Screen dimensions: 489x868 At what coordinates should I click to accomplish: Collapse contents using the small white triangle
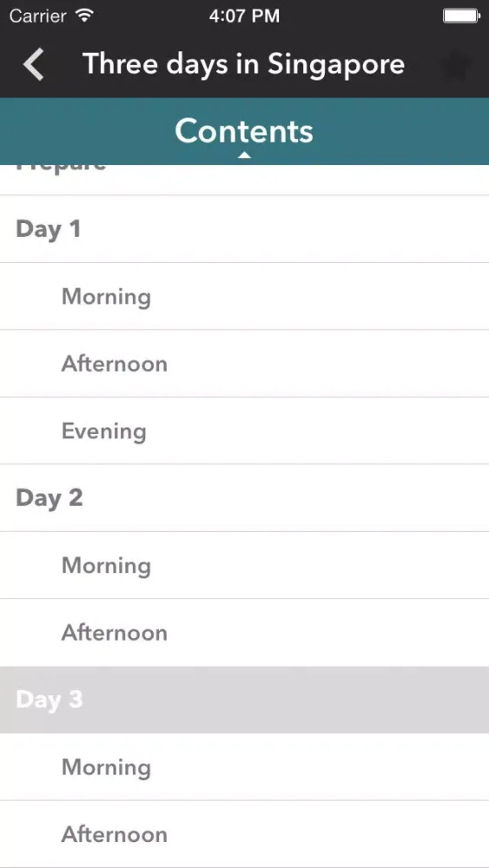point(244,155)
